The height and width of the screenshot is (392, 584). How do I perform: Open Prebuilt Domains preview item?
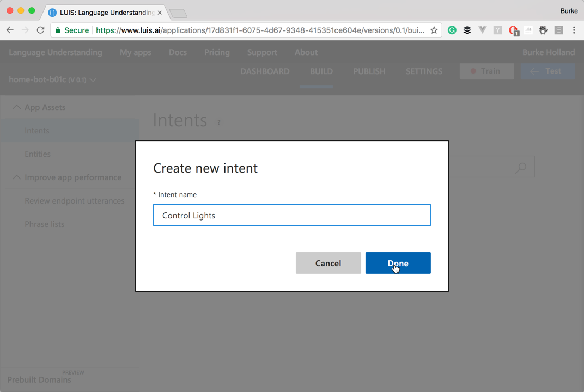click(x=39, y=379)
